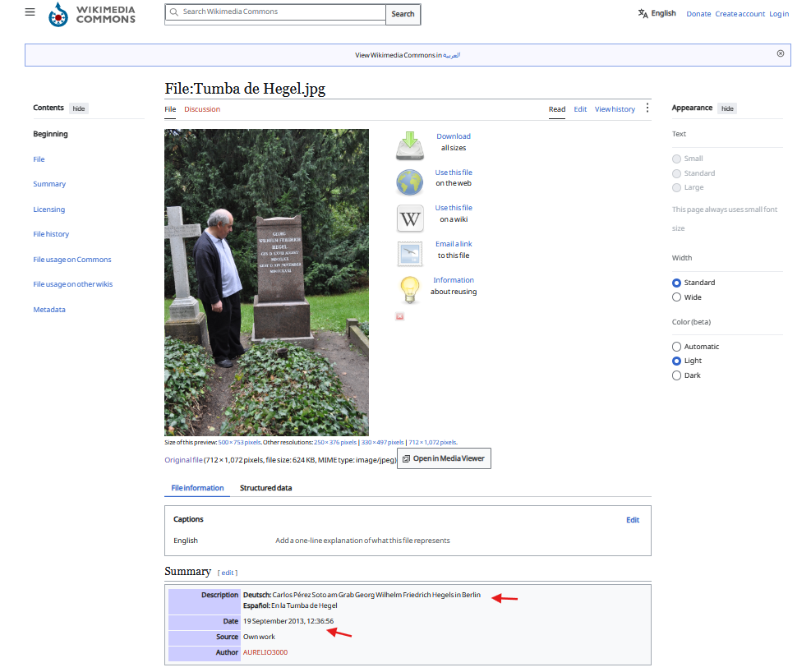Image resolution: width=811 pixels, height=672 pixels.
Task: Click the Summary edit link
Action: tap(228, 573)
